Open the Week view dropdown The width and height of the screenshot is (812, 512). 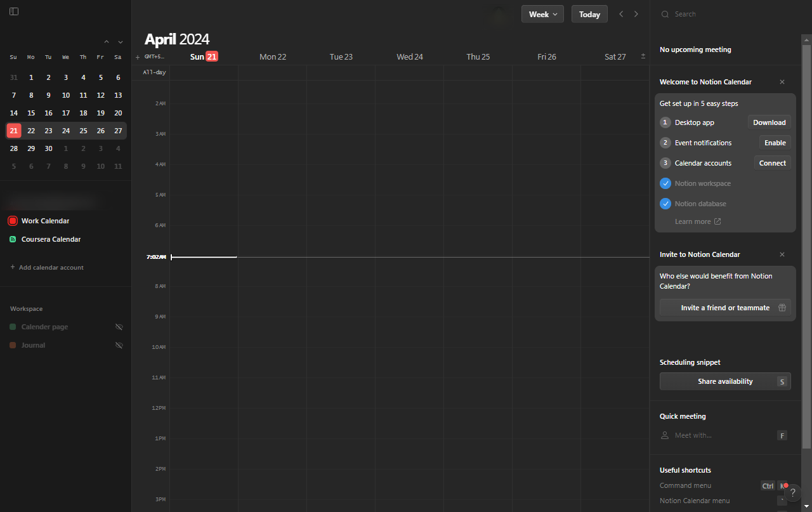pyautogui.click(x=542, y=14)
